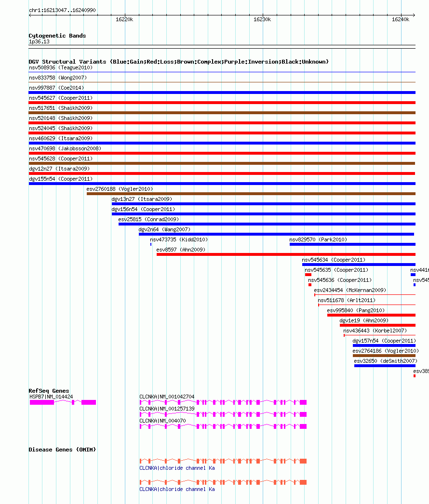Open CLCNKA|NM_001257139 transcript label
429x504 pixels.
(x=167, y=409)
